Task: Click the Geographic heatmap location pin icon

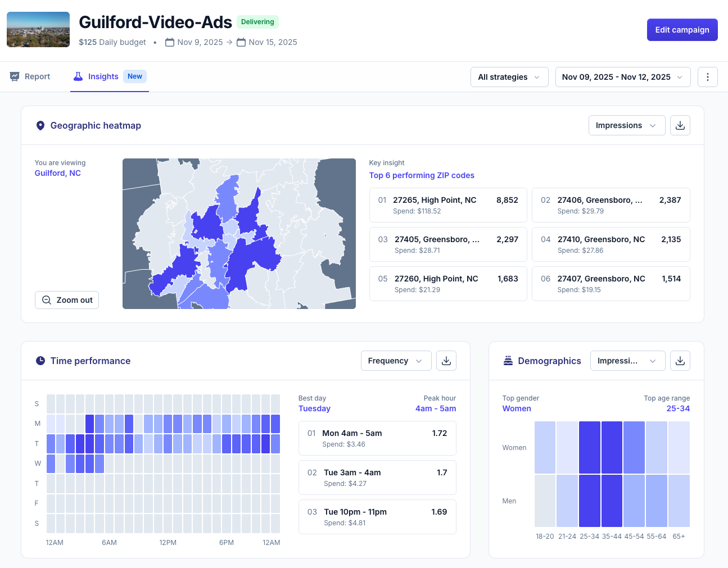Action: pyautogui.click(x=40, y=125)
